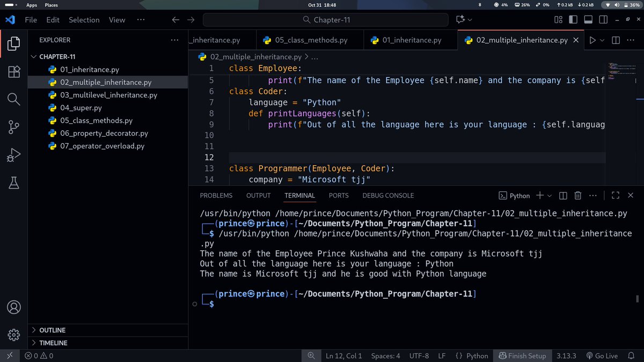
Task: Open 04_super.py from the file list
Action: coord(107,108)
